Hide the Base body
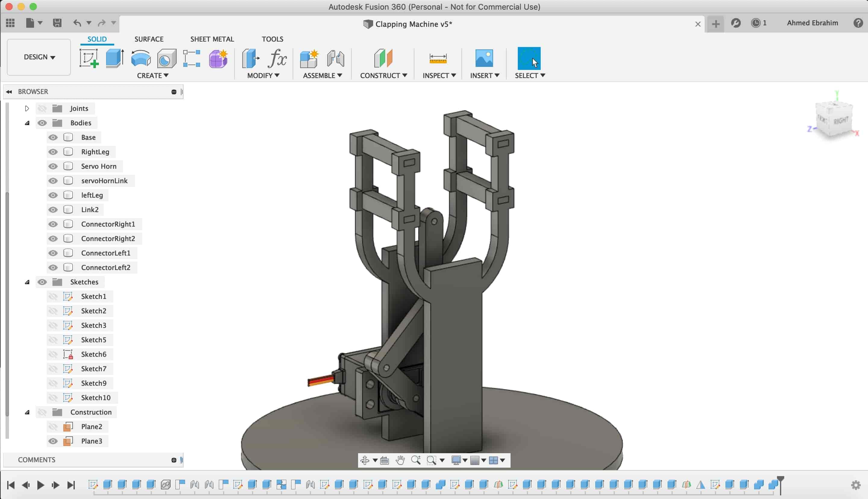868x499 pixels. coord(53,137)
